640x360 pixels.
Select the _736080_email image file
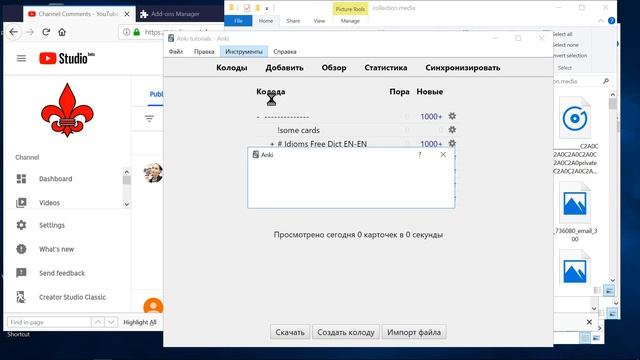575,212
